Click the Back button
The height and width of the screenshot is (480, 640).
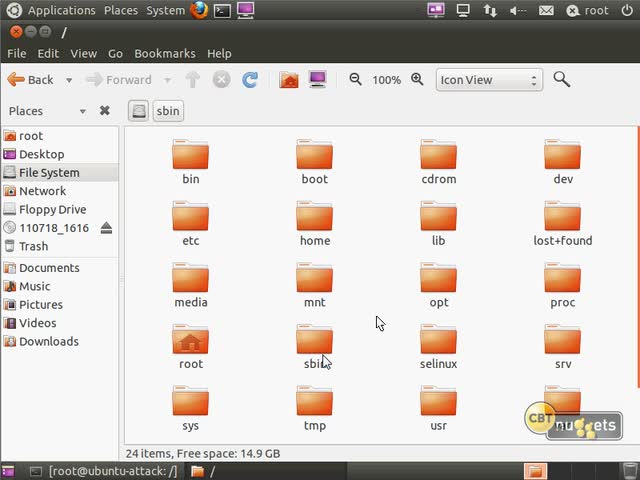point(30,80)
